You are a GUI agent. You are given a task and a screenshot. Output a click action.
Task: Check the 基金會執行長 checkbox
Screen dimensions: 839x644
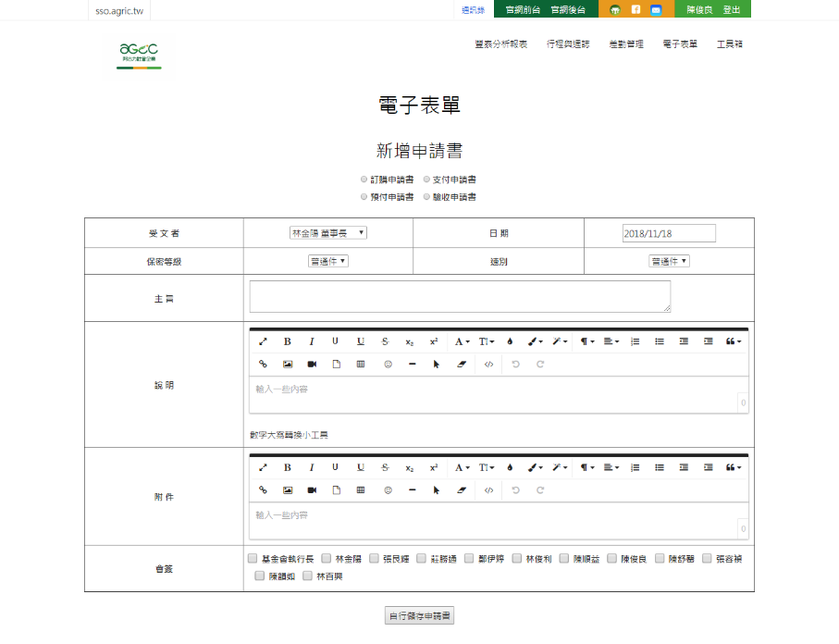pyautogui.click(x=253, y=559)
